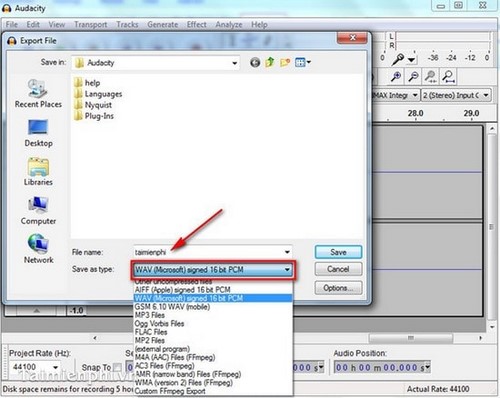This screenshot has height=398, width=500.
Task: Choose (external program) export option
Action: [x=213, y=349]
